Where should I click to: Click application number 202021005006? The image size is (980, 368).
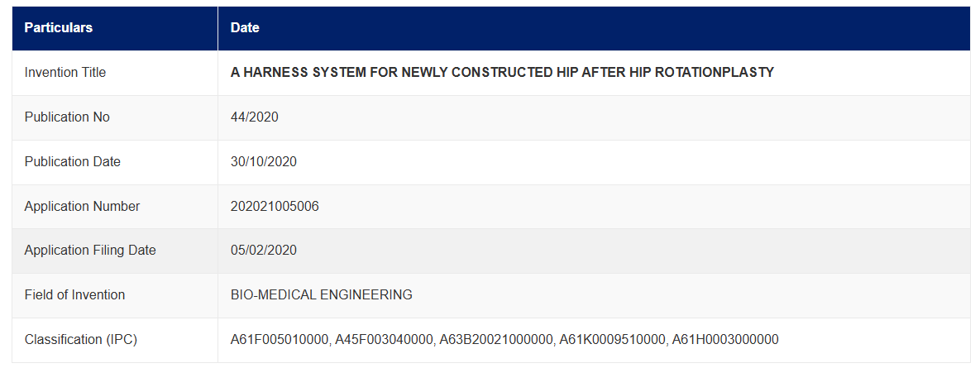click(x=275, y=206)
